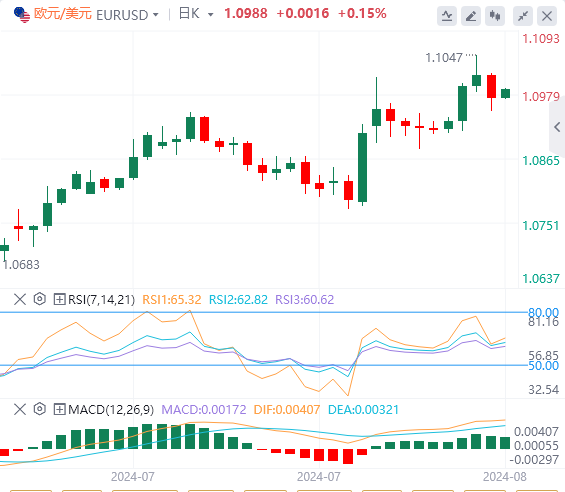The height and width of the screenshot is (492, 565).
Task: Open RSI indicator settings hexagon
Action: [40, 299]
